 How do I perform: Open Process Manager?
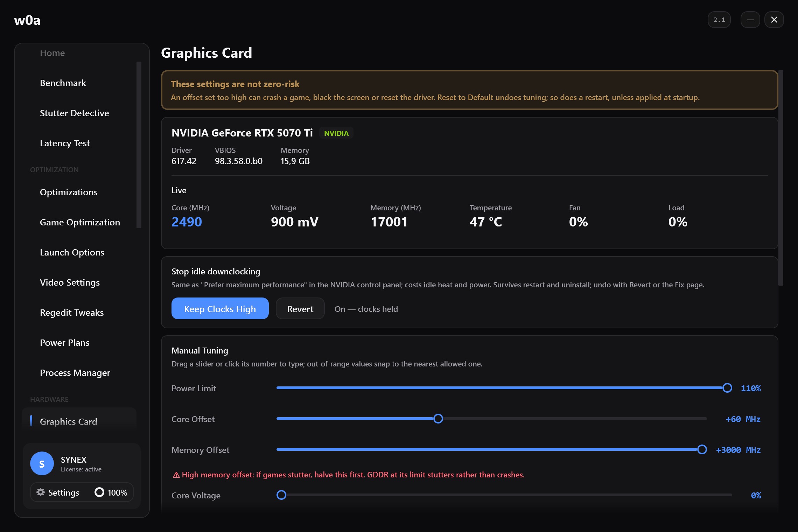tap(75, 373)
